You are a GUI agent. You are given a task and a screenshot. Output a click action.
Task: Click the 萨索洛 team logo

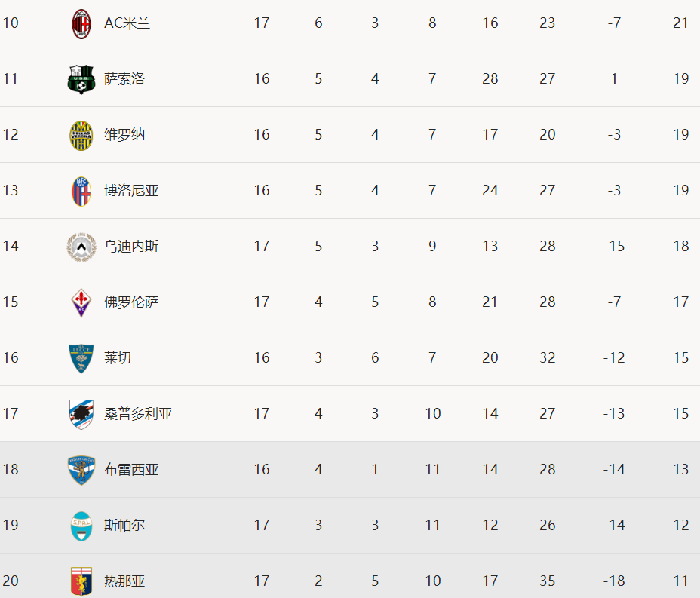[81, 79]
